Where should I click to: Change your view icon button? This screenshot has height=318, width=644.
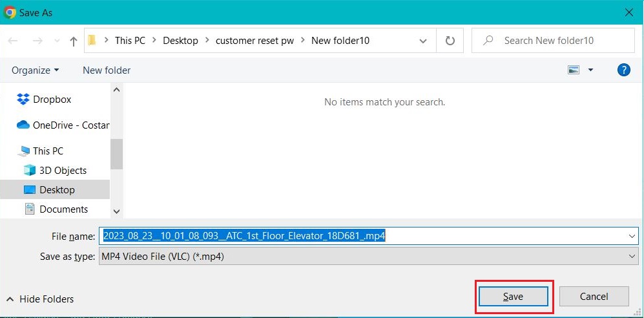(574, 70)
